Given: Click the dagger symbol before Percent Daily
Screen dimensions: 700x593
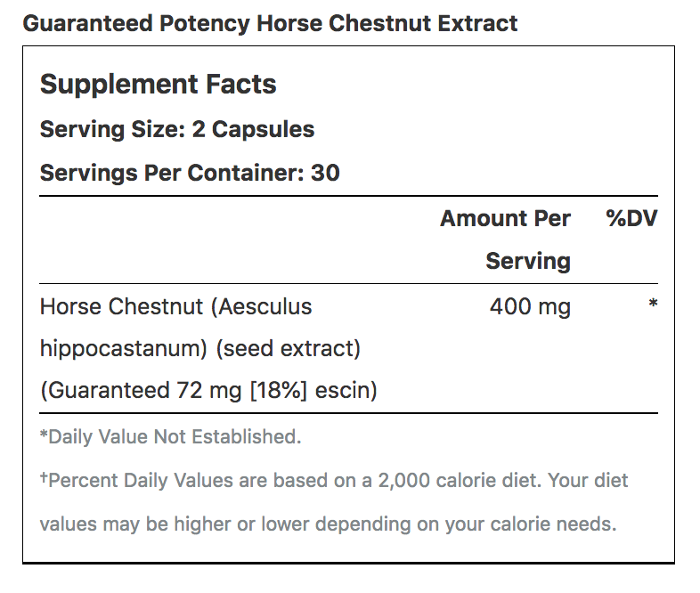Looking at the screenshot, I should pos(44,477).
